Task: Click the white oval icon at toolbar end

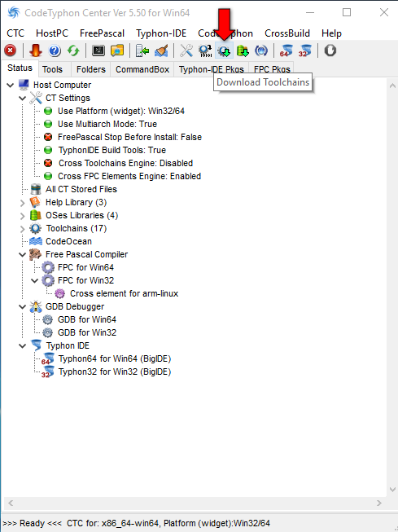Action: [330, 51]
